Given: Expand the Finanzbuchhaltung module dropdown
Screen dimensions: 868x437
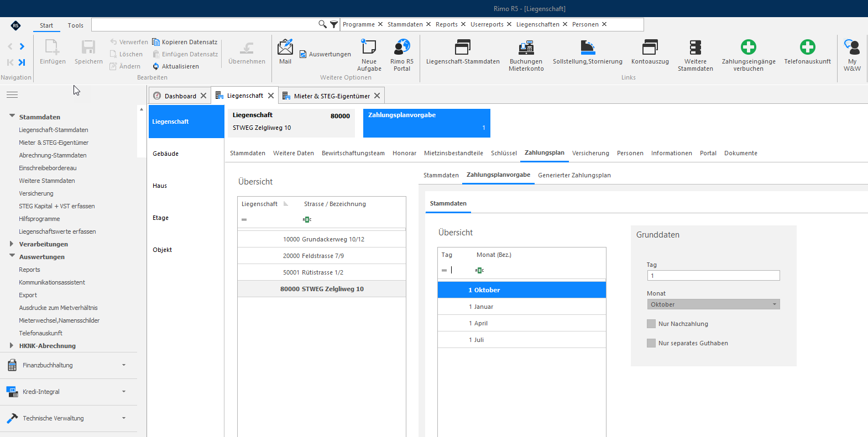Looking at the screenshot, I should (x=124, y=365).
